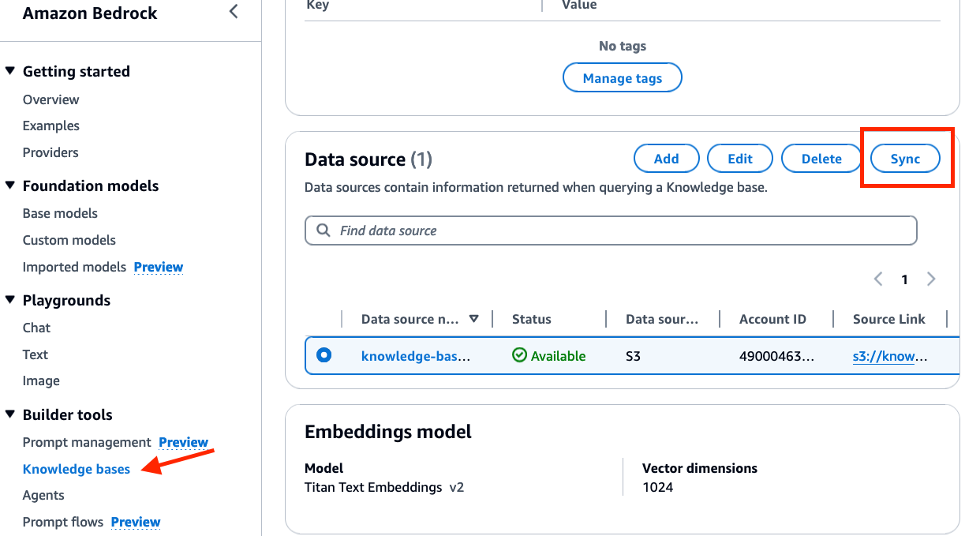Open Base models page
Image resolution: width=980 pixels, height=536 pixels.
[x=60, y=213]
